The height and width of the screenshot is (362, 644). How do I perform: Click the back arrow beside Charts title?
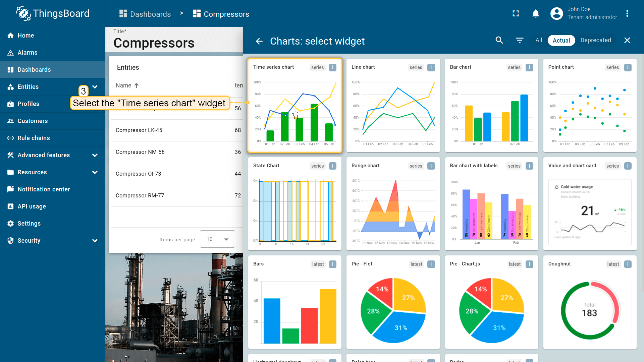[259, 41]
